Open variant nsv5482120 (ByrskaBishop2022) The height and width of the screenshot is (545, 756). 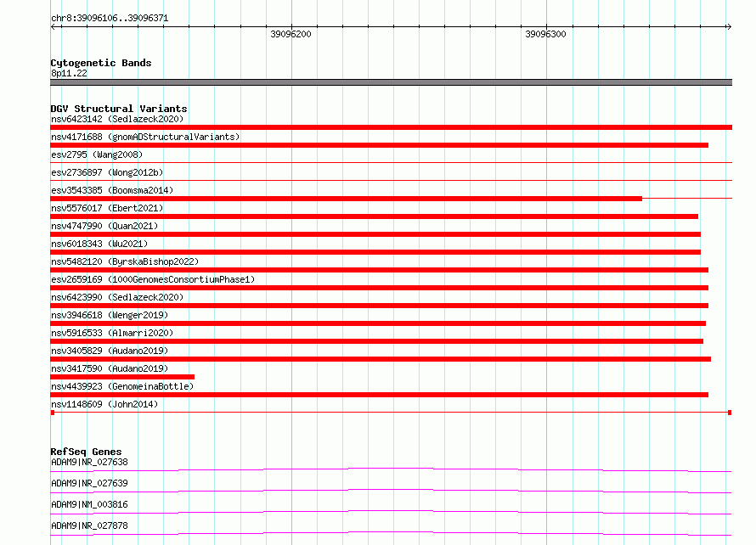click(125, 261)
